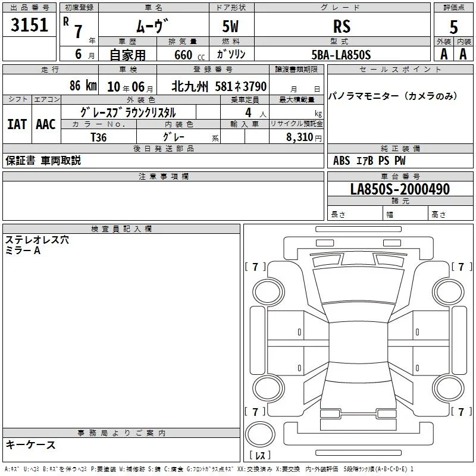This screenshot has width=476, height=476.
Task: Click the inspector note ステレオレス穴
Action: (x=37, y=240)
